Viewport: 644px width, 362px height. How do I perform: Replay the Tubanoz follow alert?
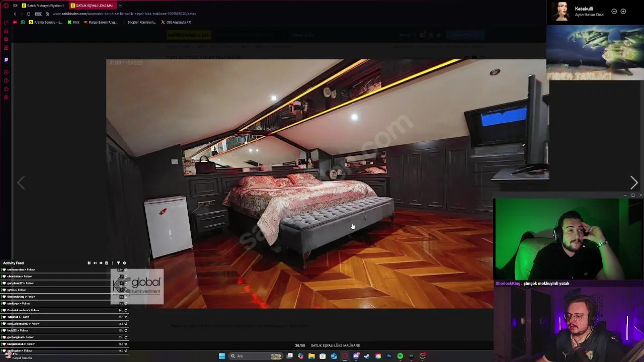[x=126, y=317]
